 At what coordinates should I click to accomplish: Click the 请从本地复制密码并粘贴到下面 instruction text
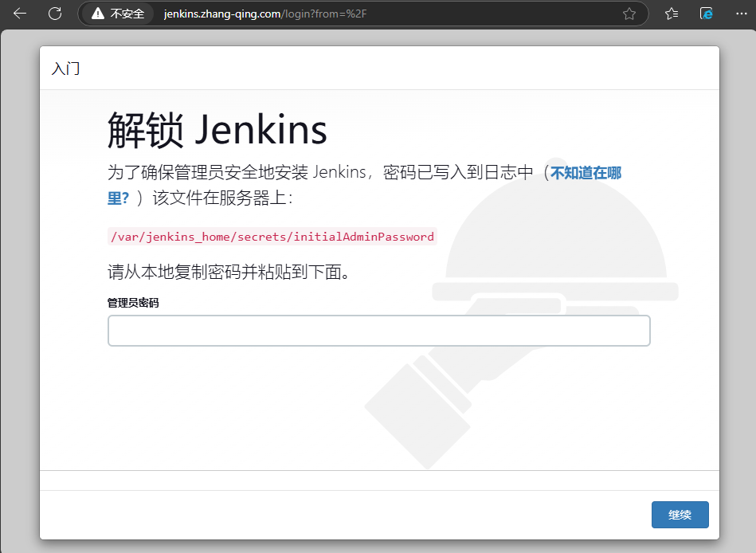click(229, 272)
